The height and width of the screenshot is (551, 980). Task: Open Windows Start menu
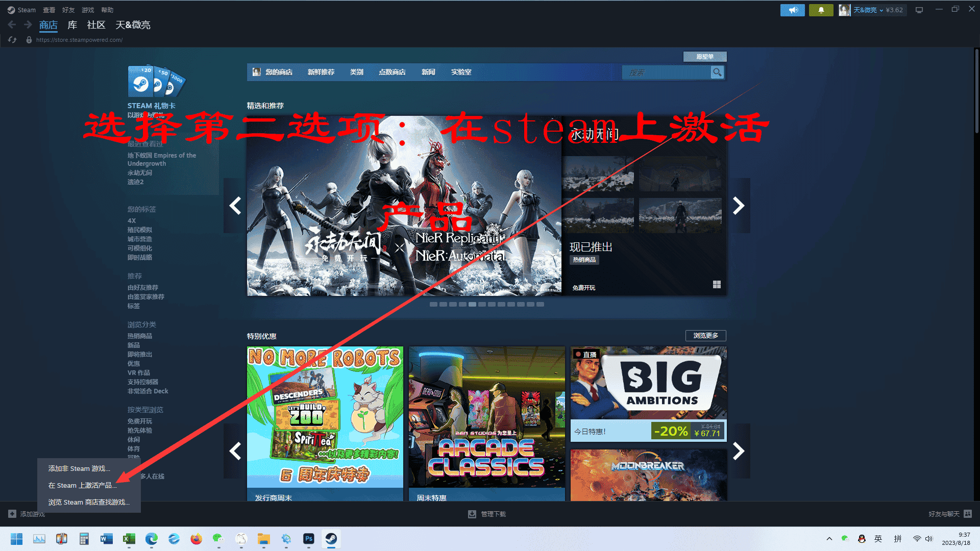point(16,539)
